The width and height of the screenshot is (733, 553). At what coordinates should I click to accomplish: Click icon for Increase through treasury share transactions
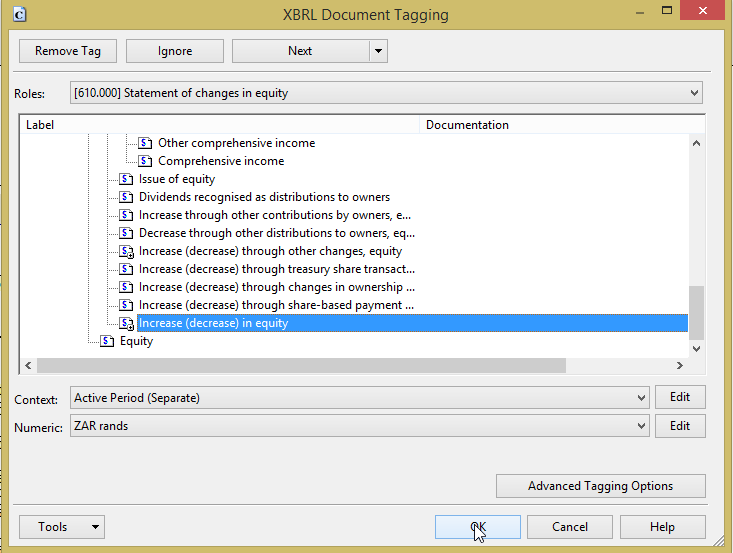click(126, 269)
